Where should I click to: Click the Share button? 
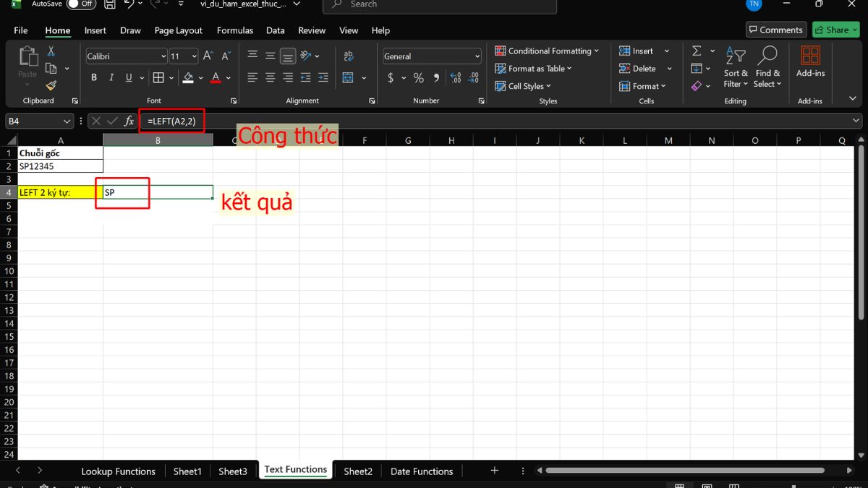click(x=835, y=30)
